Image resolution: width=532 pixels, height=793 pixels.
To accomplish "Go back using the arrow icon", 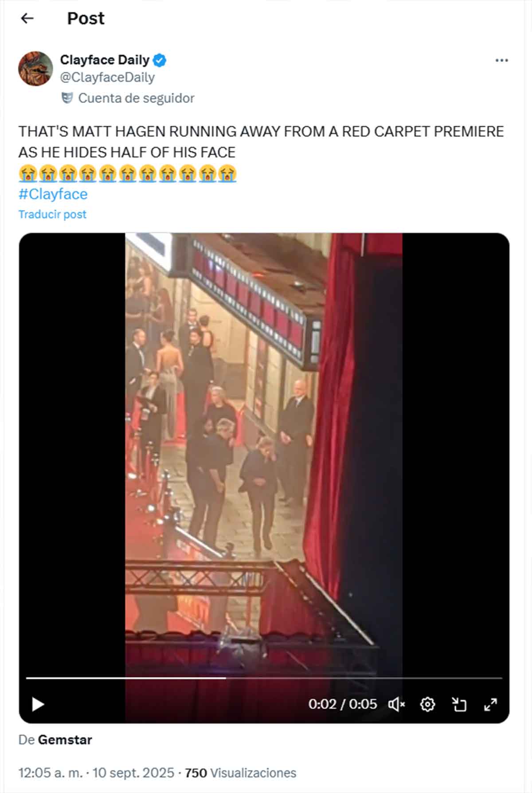I will pyautogui.click(x=27, y=18).
